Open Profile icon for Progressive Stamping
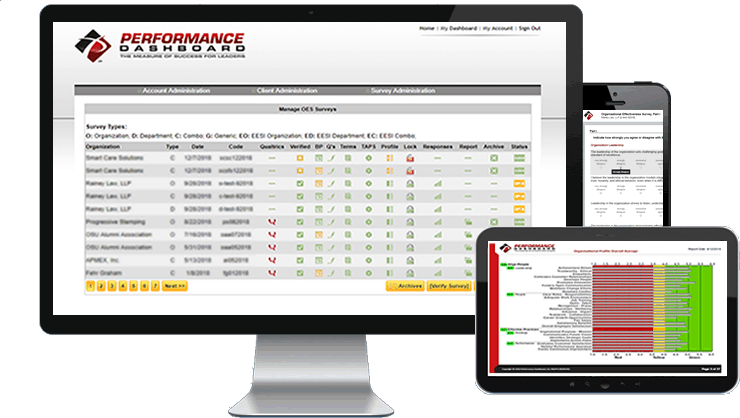 390,222
